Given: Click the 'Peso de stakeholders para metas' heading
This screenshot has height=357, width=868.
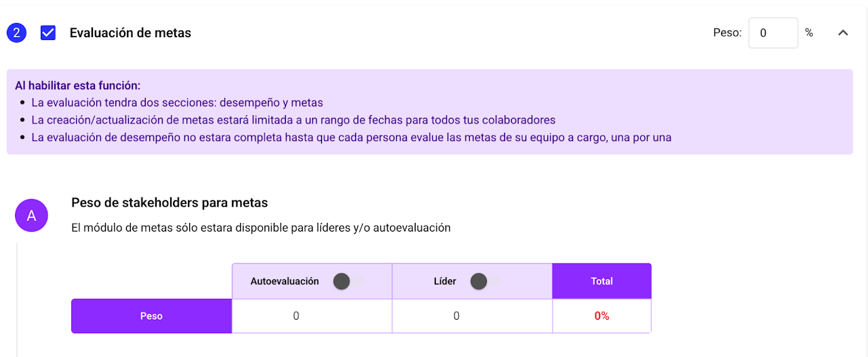Looking at the screenshot, I should point(170,203).
